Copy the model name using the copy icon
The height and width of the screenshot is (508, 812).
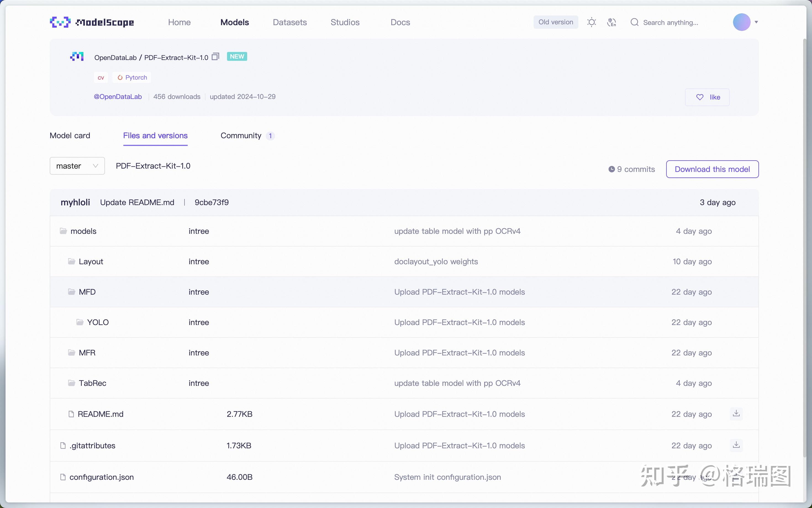coord(215,56)
